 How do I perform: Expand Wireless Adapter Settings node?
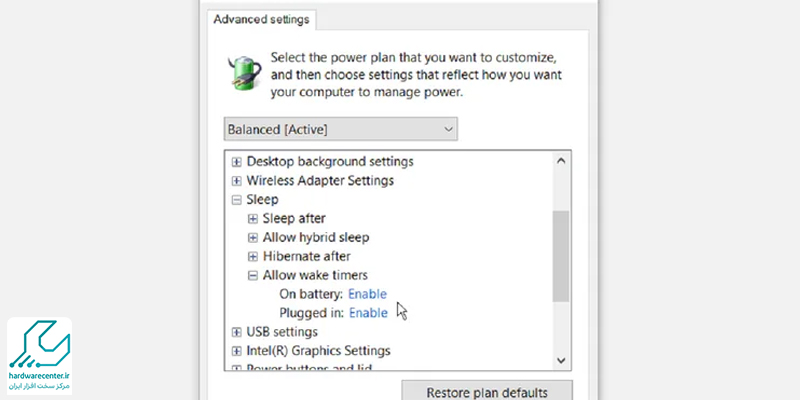[237, 181]
